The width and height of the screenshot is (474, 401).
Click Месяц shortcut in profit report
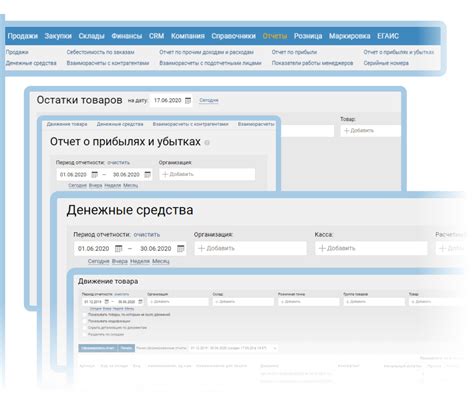point(131,185)
